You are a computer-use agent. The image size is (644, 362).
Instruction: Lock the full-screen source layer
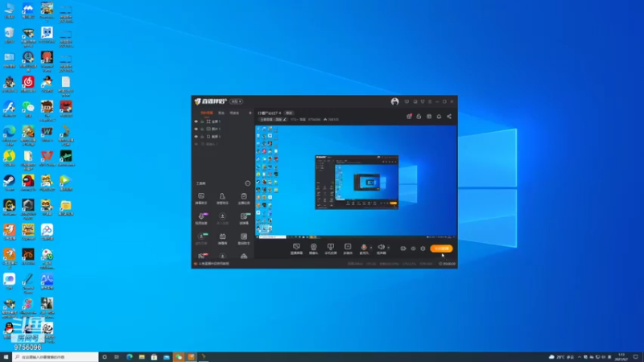(x=202, y=121)
